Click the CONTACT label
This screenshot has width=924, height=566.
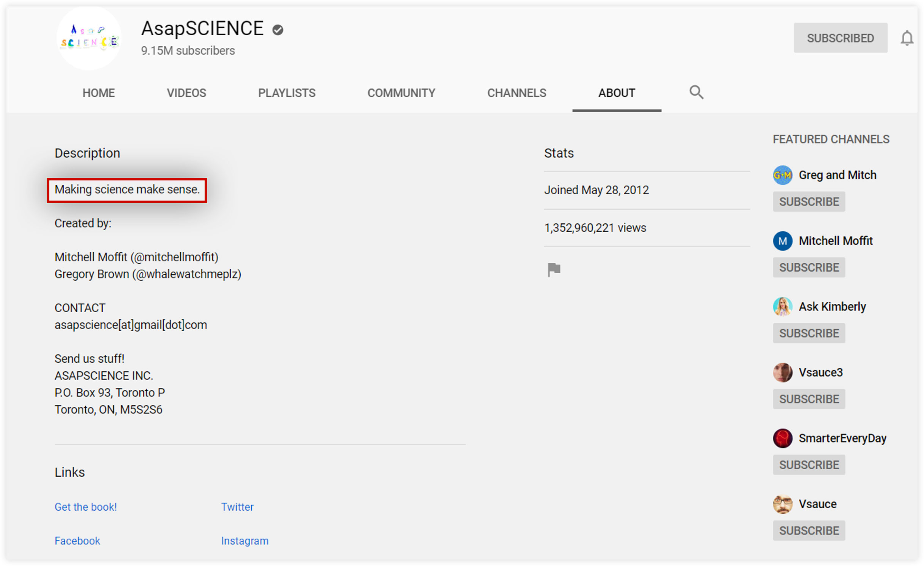coord(80,308)
